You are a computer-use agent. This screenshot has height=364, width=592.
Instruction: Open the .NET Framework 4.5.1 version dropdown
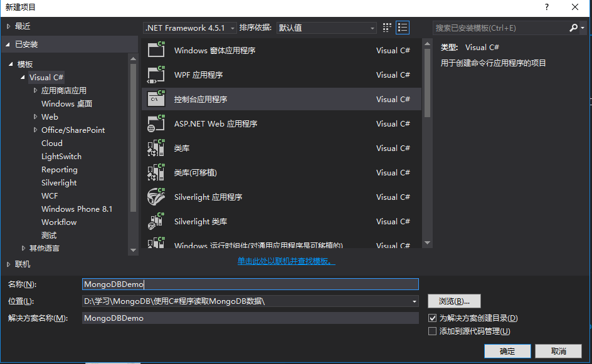(x=190, y=28)
